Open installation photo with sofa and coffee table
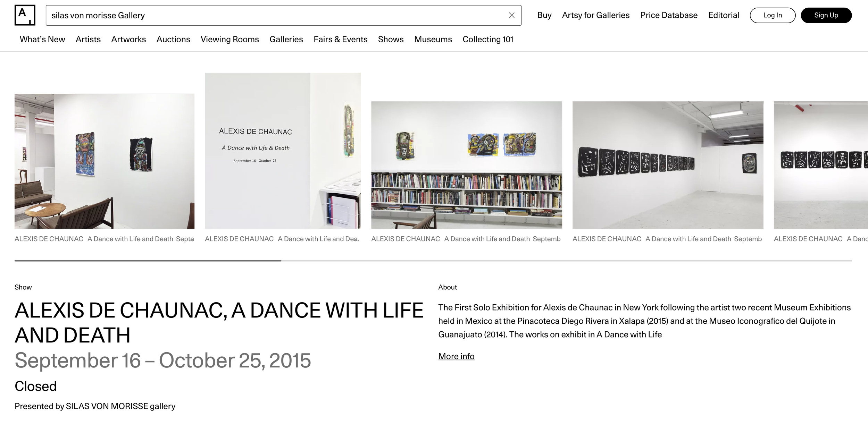 click(105, 161)
